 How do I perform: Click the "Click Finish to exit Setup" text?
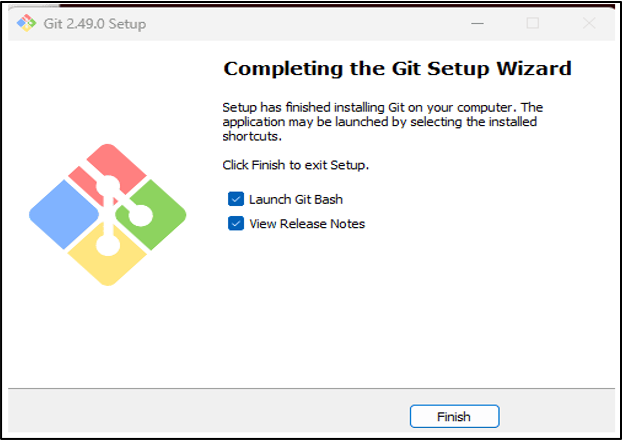click(295, 164)
